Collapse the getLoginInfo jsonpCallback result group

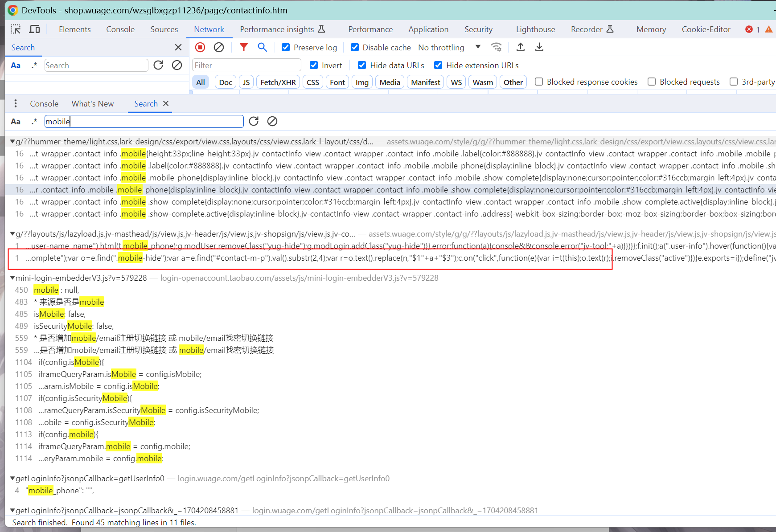click(x=12, y=511)
